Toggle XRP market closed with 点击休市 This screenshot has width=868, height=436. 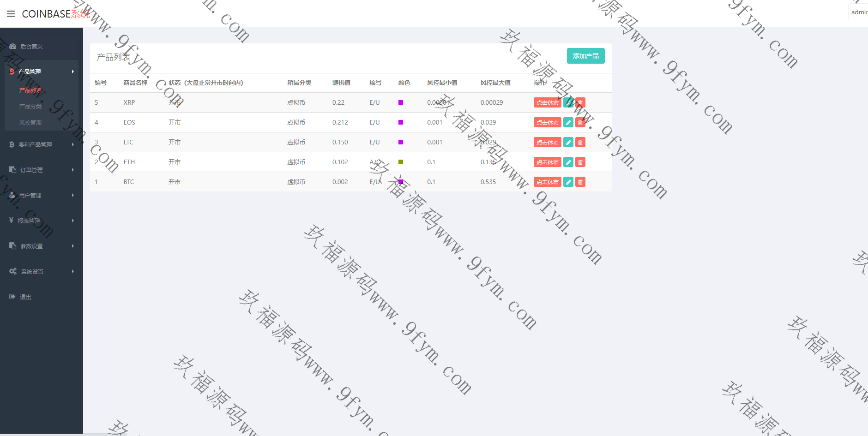[x=547, y=102]
